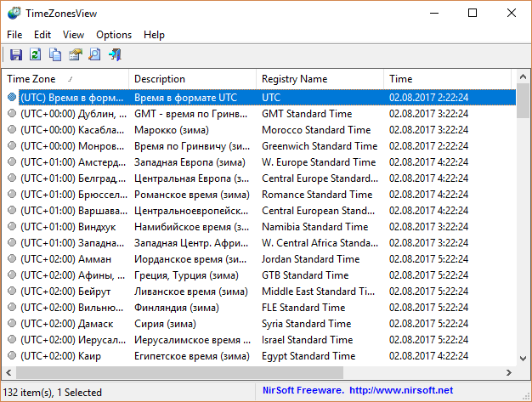Click the vertical scrollbar thumb
This screenshot has height=402, width=532.
coord(523,101)
